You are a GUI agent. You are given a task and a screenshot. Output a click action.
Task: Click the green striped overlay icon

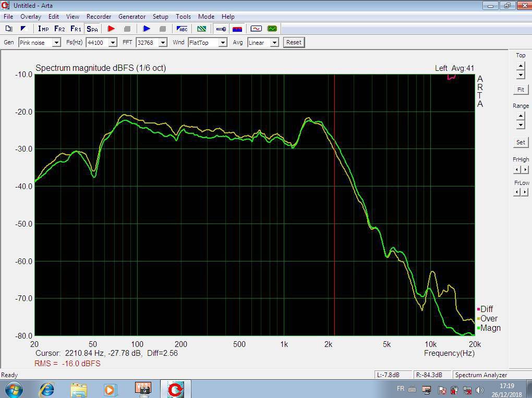201,29
